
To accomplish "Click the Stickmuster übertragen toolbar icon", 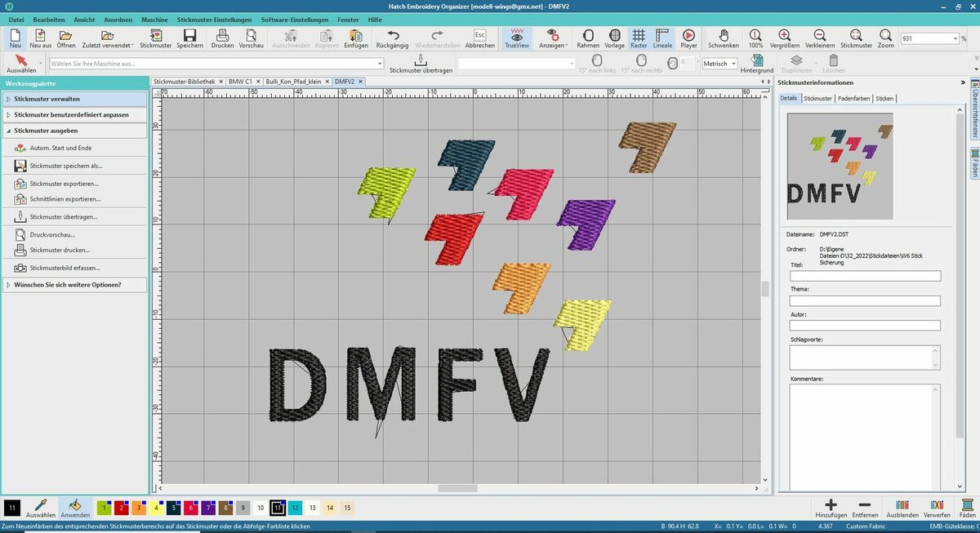I will pos(421,64).
